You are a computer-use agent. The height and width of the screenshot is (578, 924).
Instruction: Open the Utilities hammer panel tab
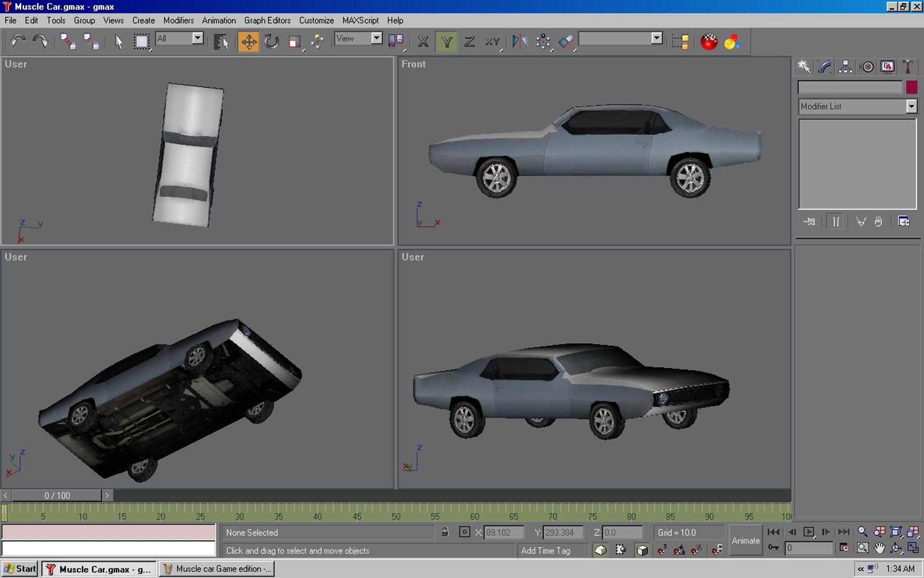click(x=907, y=66)
